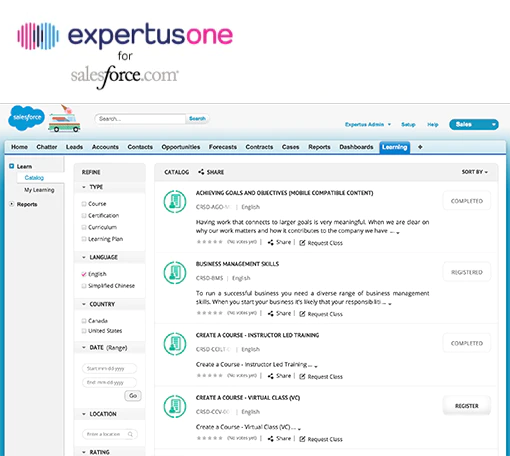Click the magnifier icon in location field
This screenshot has width=510, height=456.
pyautogui.click(x=130, y=434)
